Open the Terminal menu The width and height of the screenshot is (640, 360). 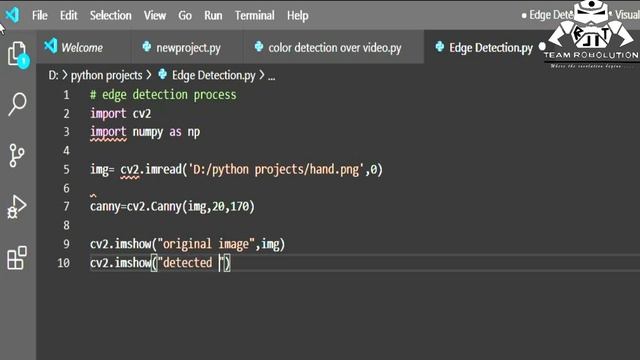tap(255, 16)
